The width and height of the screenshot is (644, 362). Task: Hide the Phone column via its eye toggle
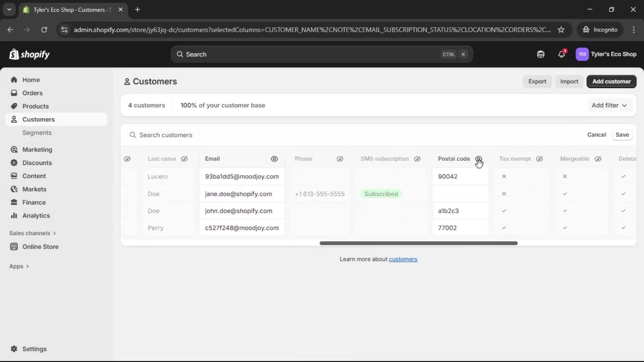[x=340, y=159]
